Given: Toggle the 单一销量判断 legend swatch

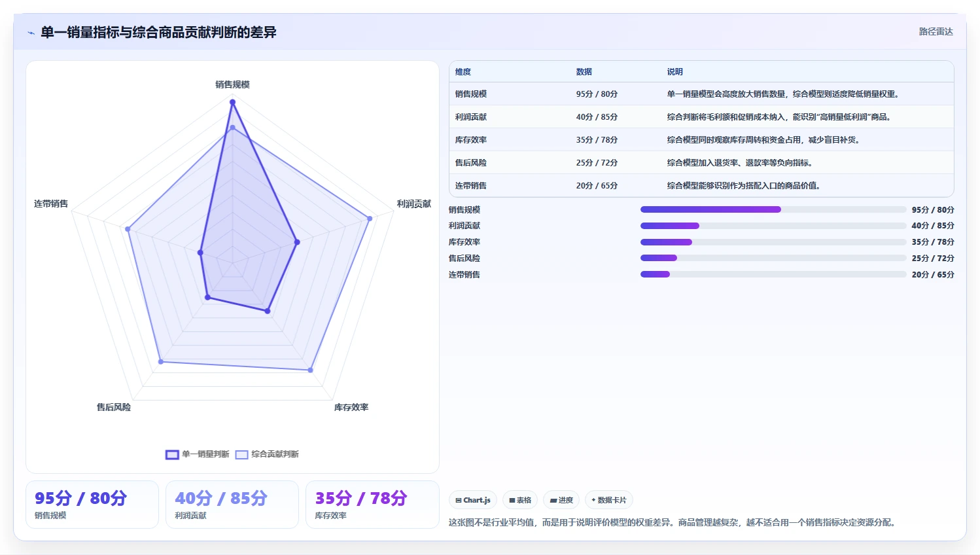Looking at the screenshot, I should click(172, 454).
